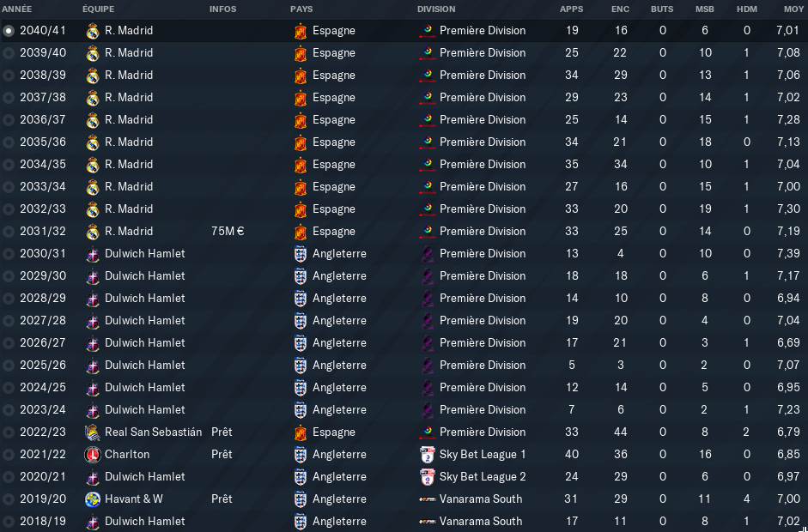Click the Dulwich Hamlet badge in 2018/19 row
The image size is (808, 532).
[93, 521]
